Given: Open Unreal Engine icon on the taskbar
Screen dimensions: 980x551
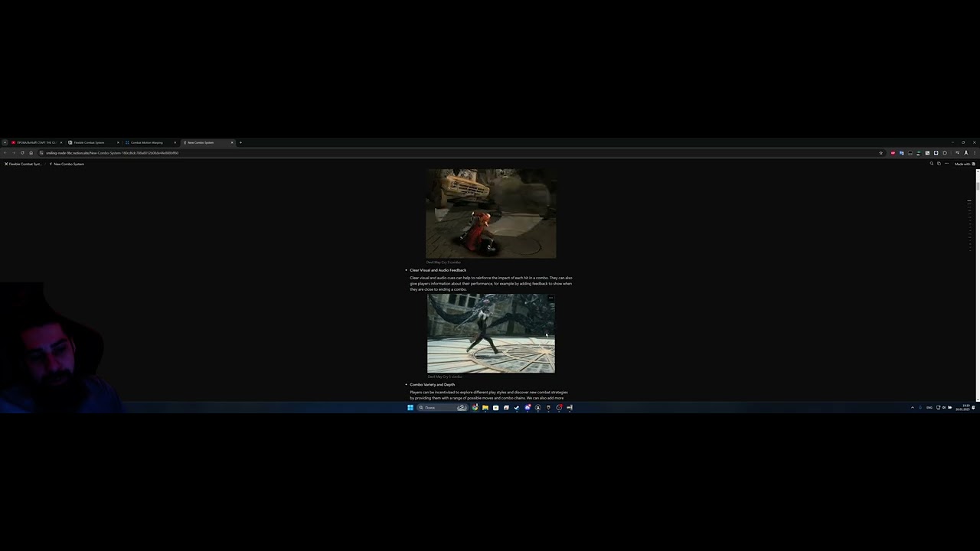Looking at the screenshot, I should [537, 408].
